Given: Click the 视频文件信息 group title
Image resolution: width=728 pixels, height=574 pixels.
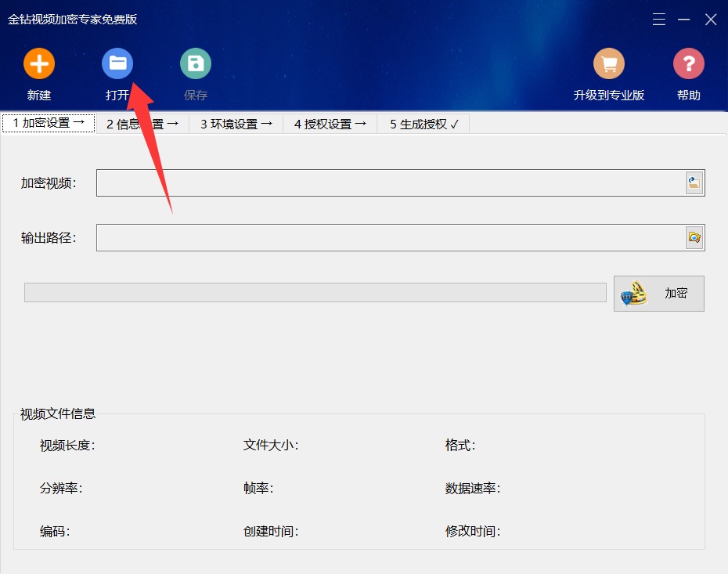Looking at the screenshot, I should pyautogui.click(x=58, y=413).
